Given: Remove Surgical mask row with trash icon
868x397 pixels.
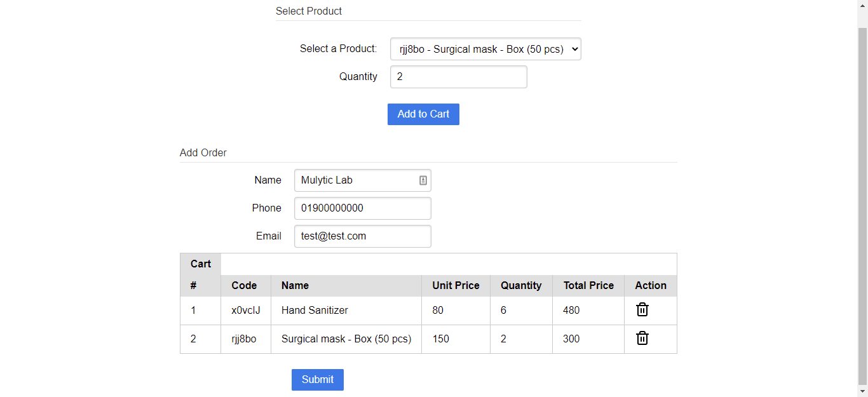Looking at the screenshot, I should 642,339.
